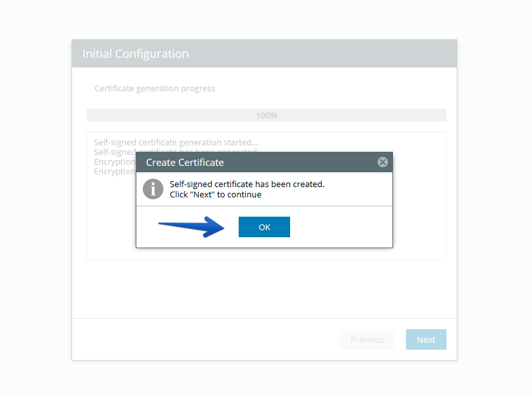Click the third log line starting 'Encryption'
This screenshot has height=398, width=532.
pos(115,162)
